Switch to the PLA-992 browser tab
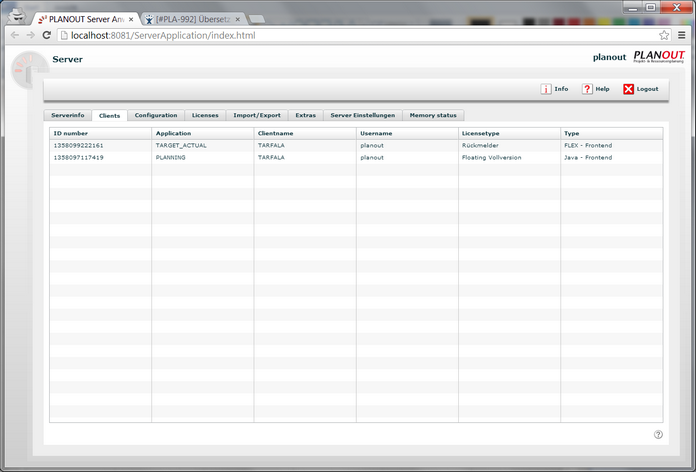 [192, 20]
